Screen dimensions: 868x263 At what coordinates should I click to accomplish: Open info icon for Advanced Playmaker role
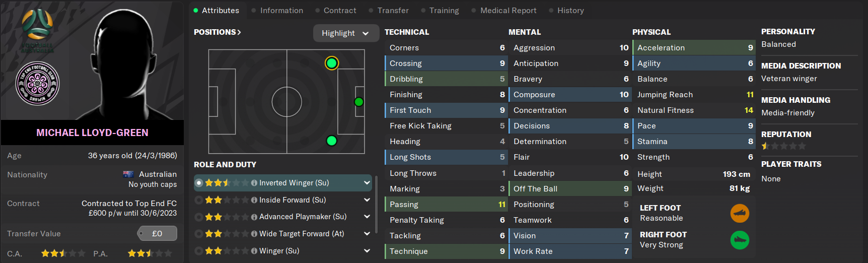pyautogui.click(x=254, y=217)
